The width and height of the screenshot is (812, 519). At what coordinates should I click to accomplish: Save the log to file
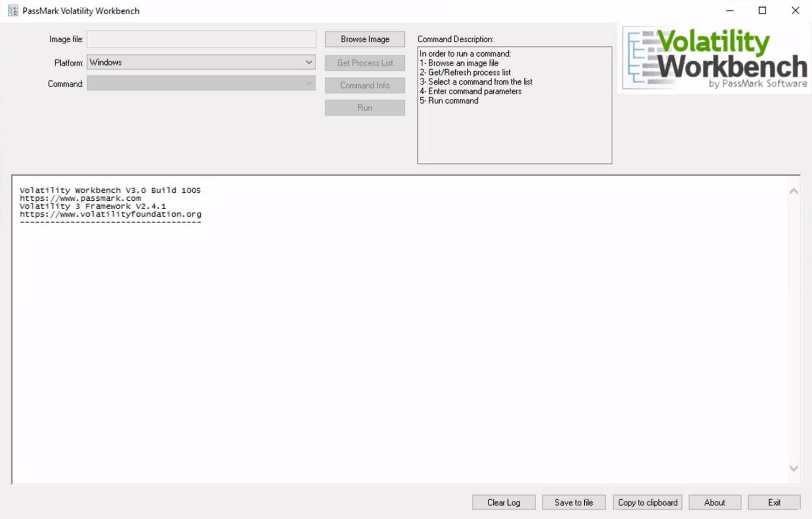(x=574, y=503)
